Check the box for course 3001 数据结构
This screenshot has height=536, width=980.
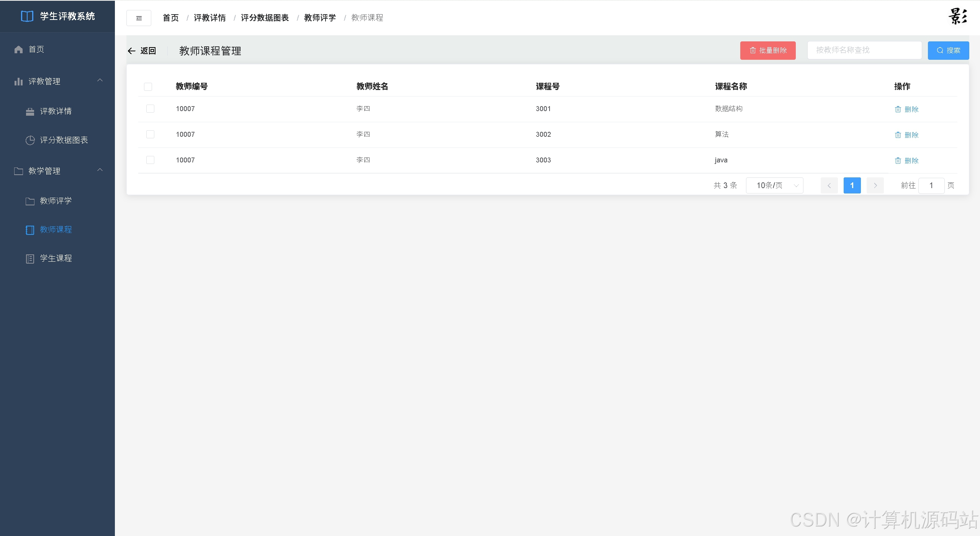(x=150, y=109)
